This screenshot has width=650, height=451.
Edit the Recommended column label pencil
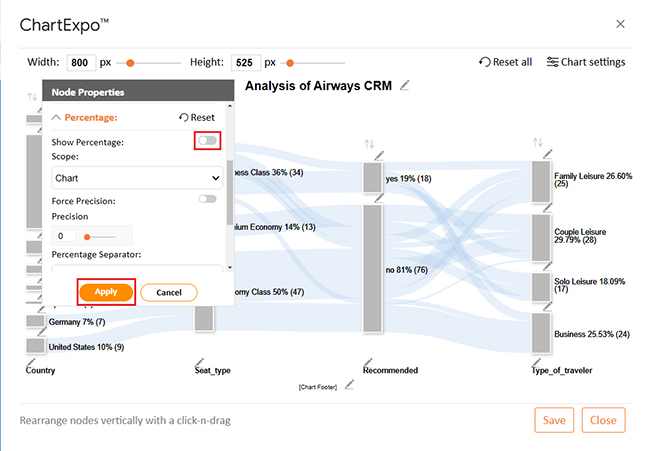(368, 359)
